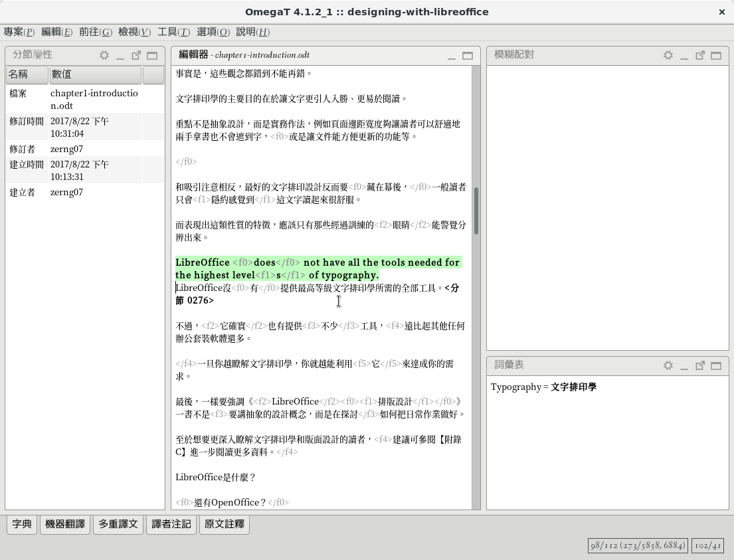Click segment starting '重點不是抽象設計'

[318, 130]
